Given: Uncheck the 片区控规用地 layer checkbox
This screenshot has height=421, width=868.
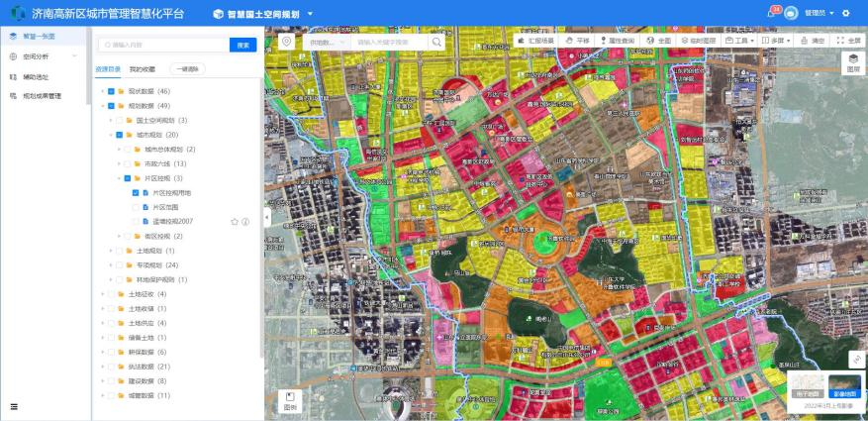Looking at the screenshot, I should point(136,193).
